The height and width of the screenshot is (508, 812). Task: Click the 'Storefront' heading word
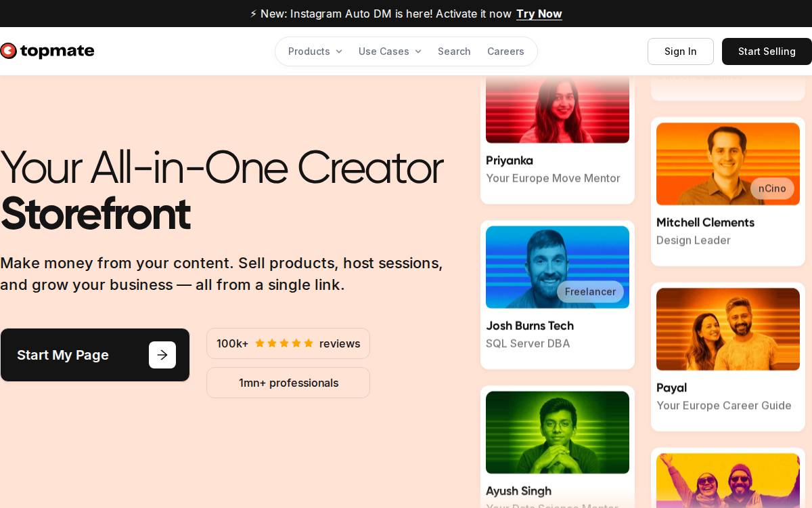(x=95, y=213)
